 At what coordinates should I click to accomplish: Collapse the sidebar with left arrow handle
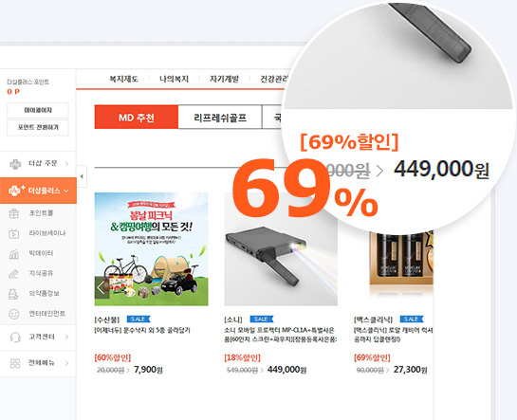point(82,176)
